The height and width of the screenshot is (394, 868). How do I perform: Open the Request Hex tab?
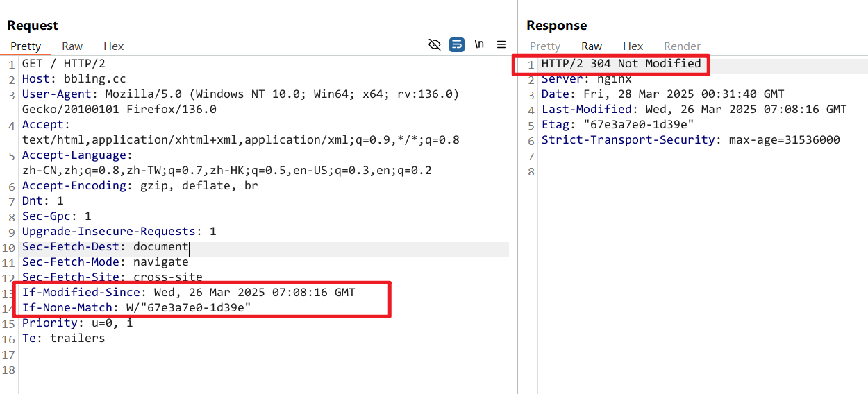click(113, 46)
